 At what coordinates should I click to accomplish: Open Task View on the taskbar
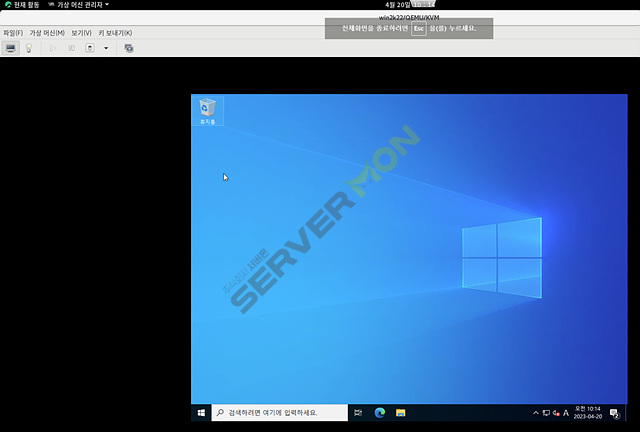pos(358,413)
